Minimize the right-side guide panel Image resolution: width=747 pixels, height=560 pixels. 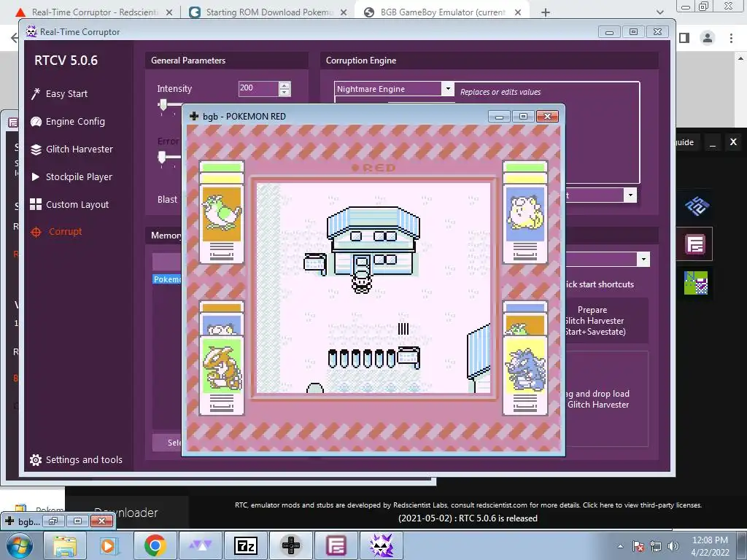click(x=713, y=142)
